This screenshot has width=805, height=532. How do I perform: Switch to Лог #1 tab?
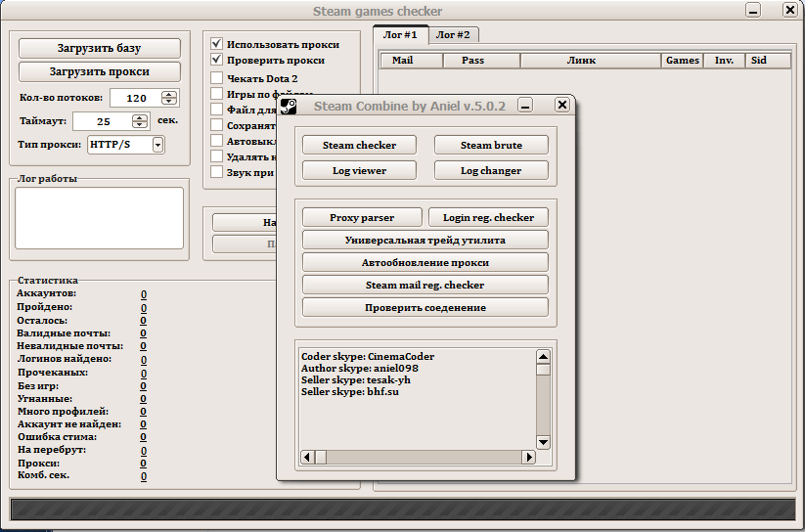(x=400, y=35)
